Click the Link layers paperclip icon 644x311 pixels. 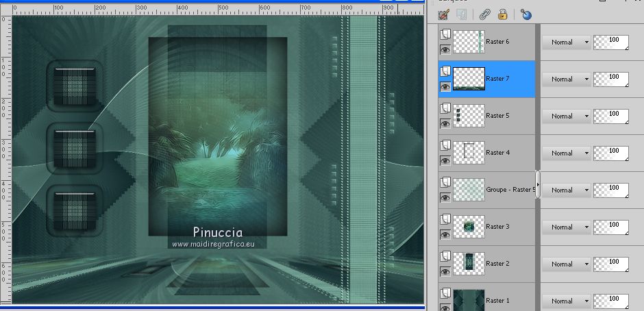pos(484,15)
